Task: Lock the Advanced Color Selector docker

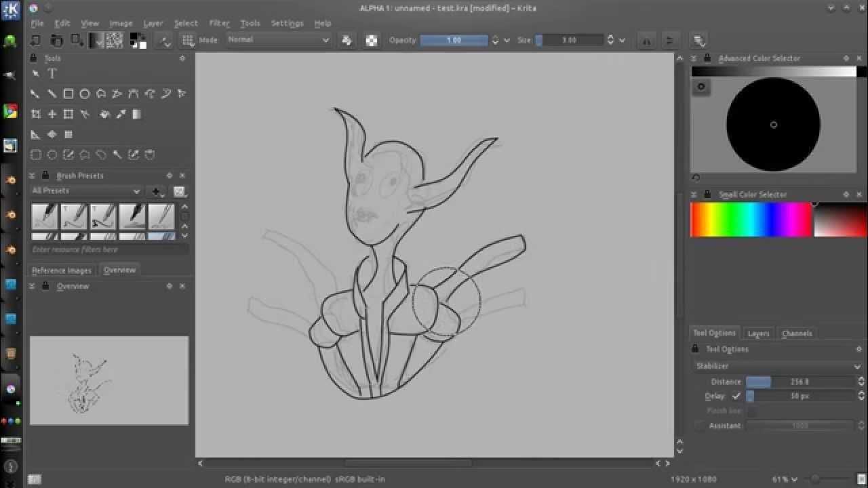Action: 707,58
